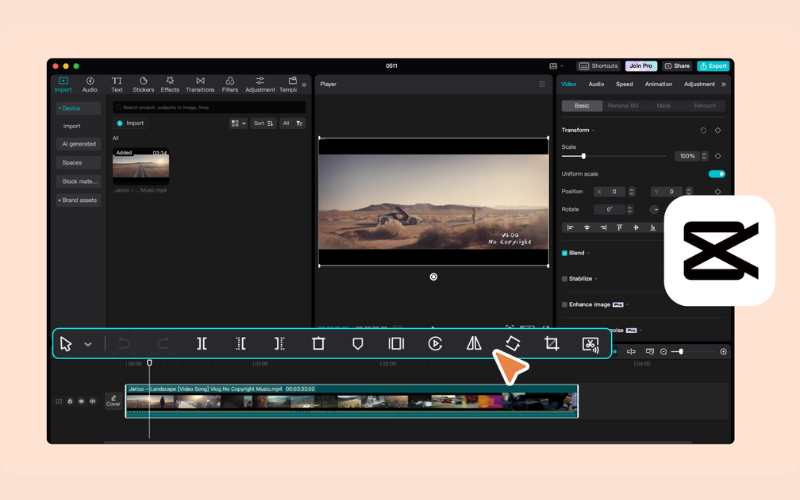Add a keyframe for Transform diamond icon

718,131
